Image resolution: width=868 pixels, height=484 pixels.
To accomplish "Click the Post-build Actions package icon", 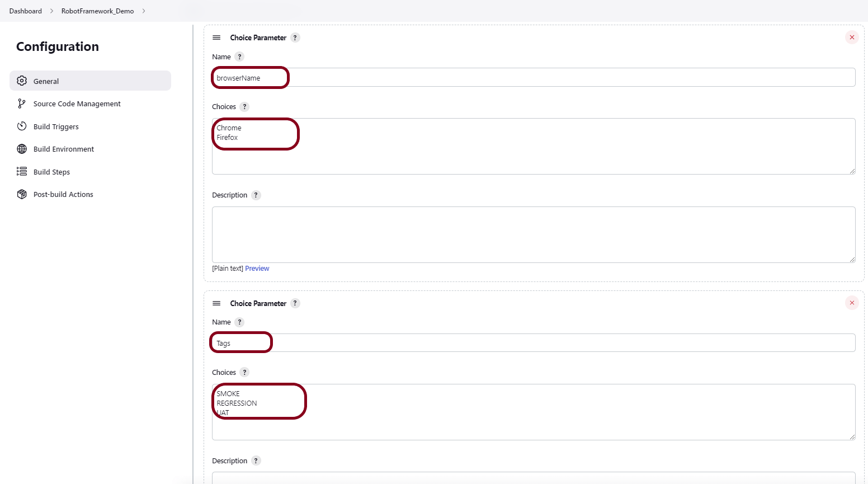I will pyautogui.click(x=21, y=194).
